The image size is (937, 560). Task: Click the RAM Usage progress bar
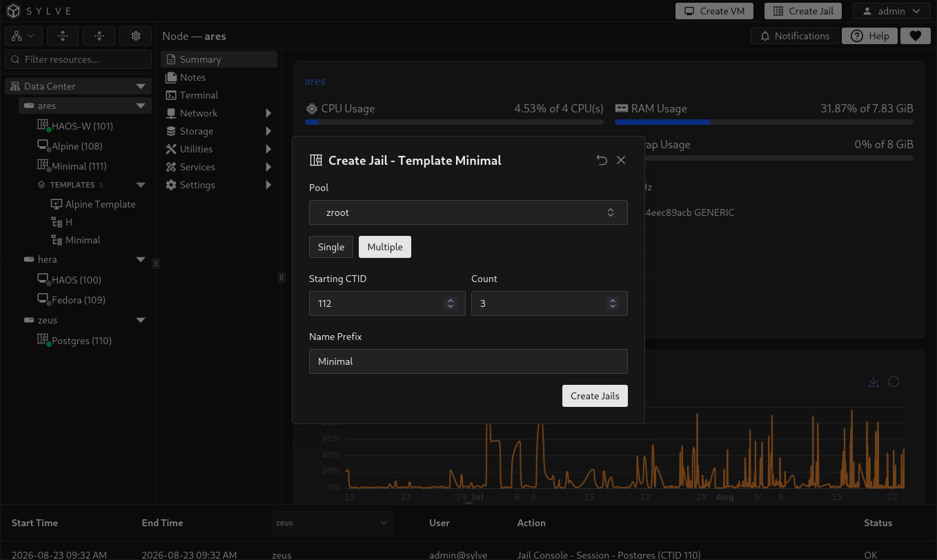pos(764,122)
